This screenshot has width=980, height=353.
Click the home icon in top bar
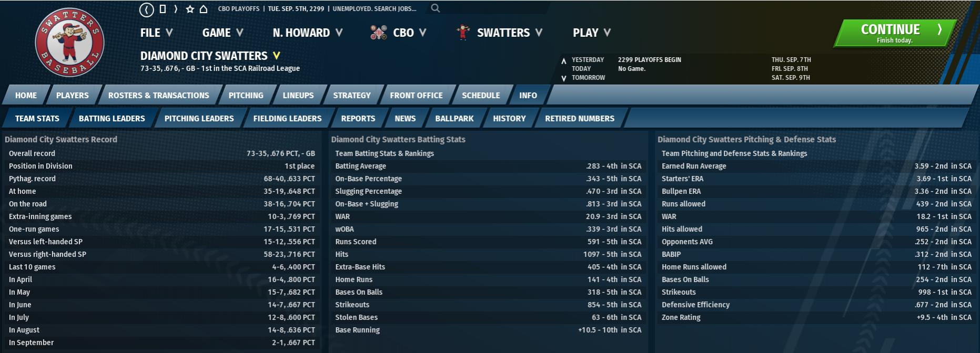(204, 9)
